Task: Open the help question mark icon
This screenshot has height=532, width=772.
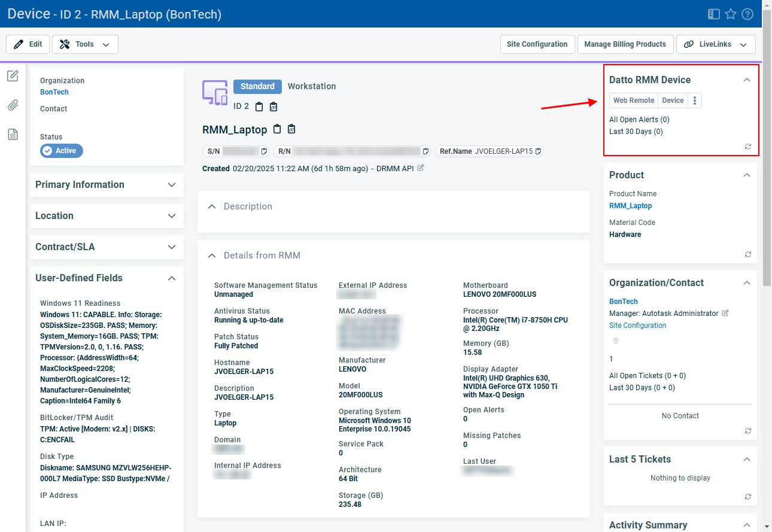Action: point(747,14)
